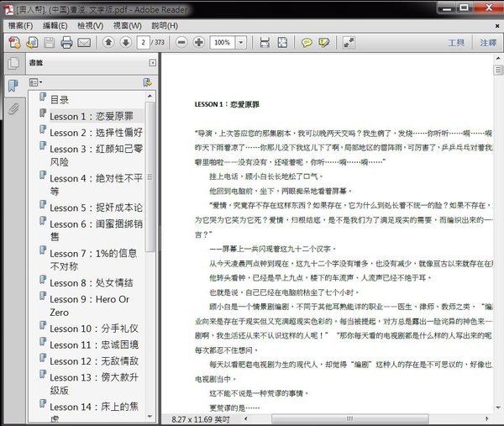The image size is (504, 426).
Task: Open the attachments paperclip panel
Action: pos(13,109)
